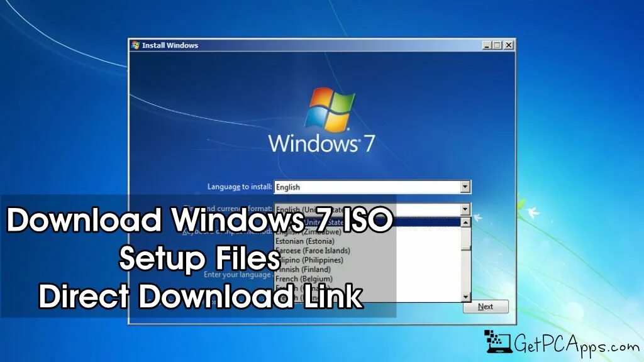Open the Language to install dropdown
The height and width of the screenshot is (362, 644).
coord(465,187)
